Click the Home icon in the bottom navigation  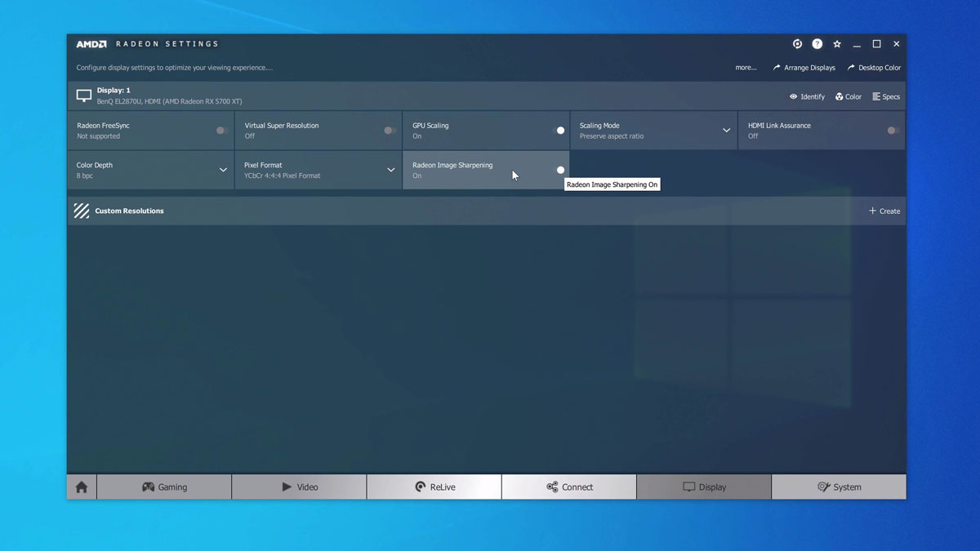(x=81, y=487)
